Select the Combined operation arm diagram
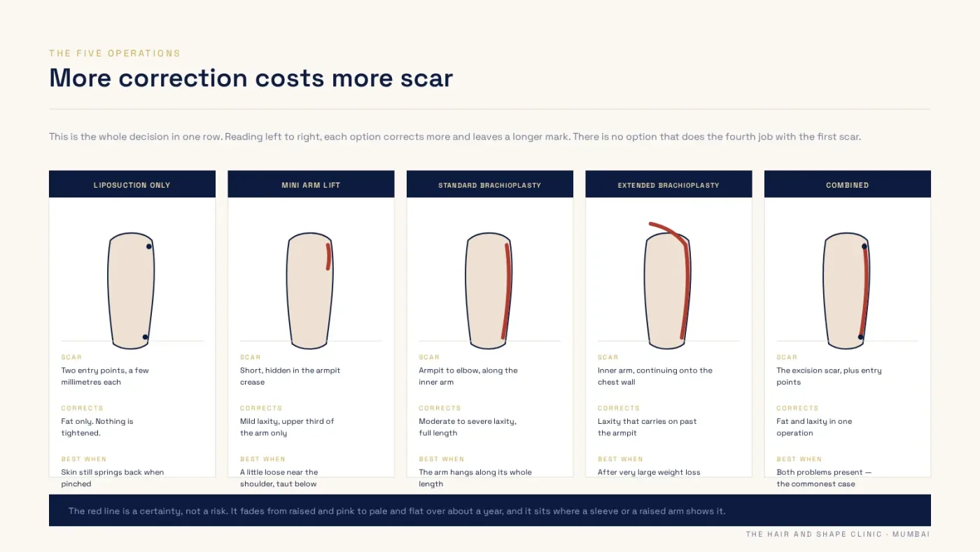The height and width of the screenshot is (552, 980). pos(847,291)
